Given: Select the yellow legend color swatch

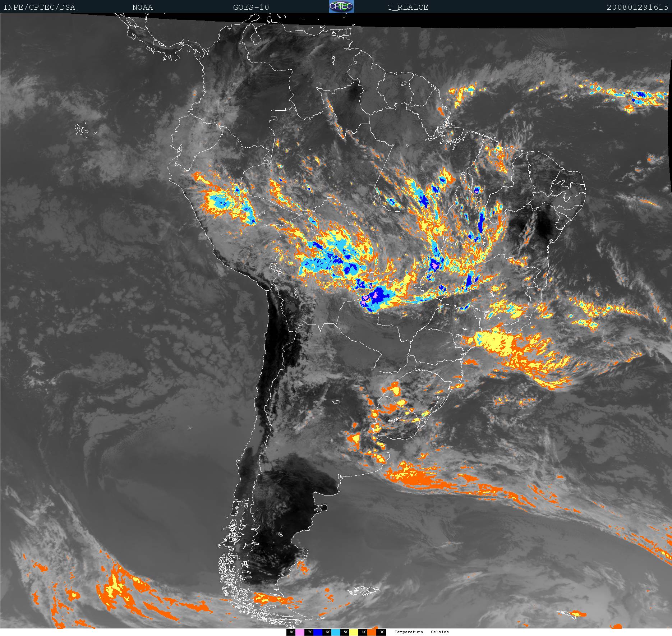Looking at the screenshot, I should [354, 632].
